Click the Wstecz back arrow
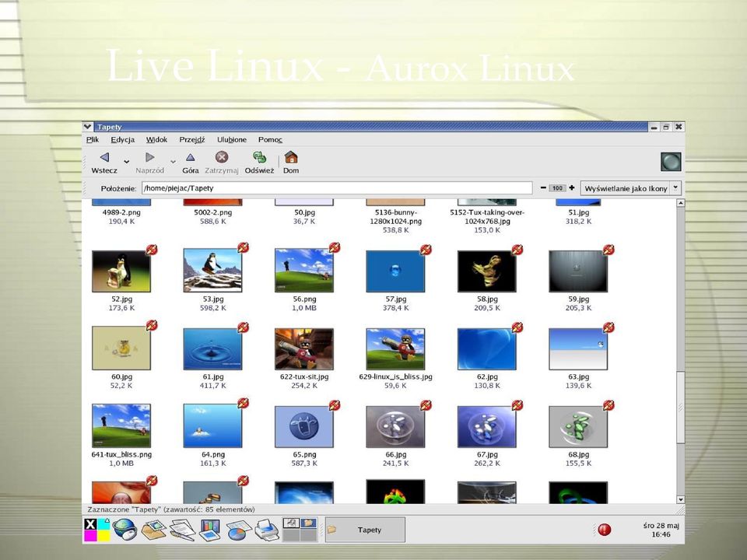Viewport: 747px width, 560px height. pos(105,157)
